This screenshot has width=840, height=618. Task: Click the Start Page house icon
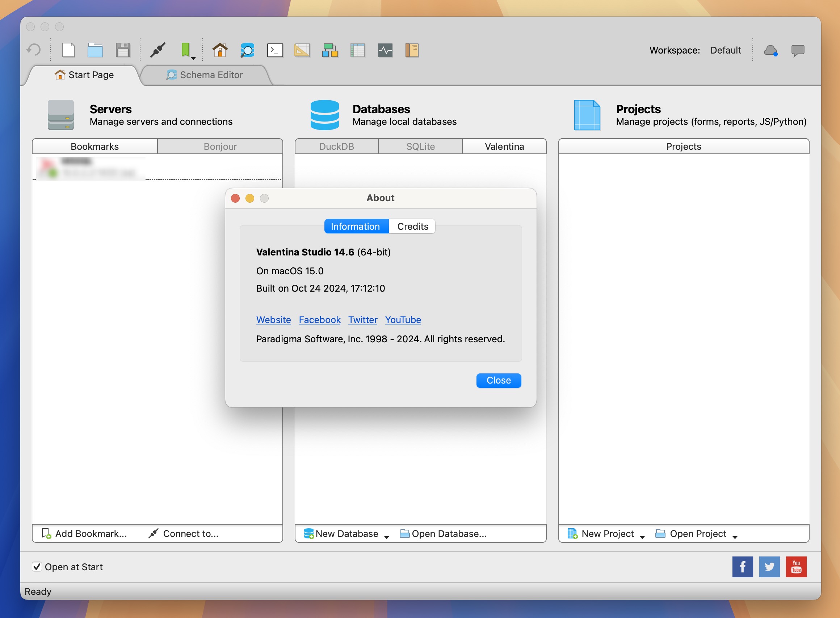(220, 50)
